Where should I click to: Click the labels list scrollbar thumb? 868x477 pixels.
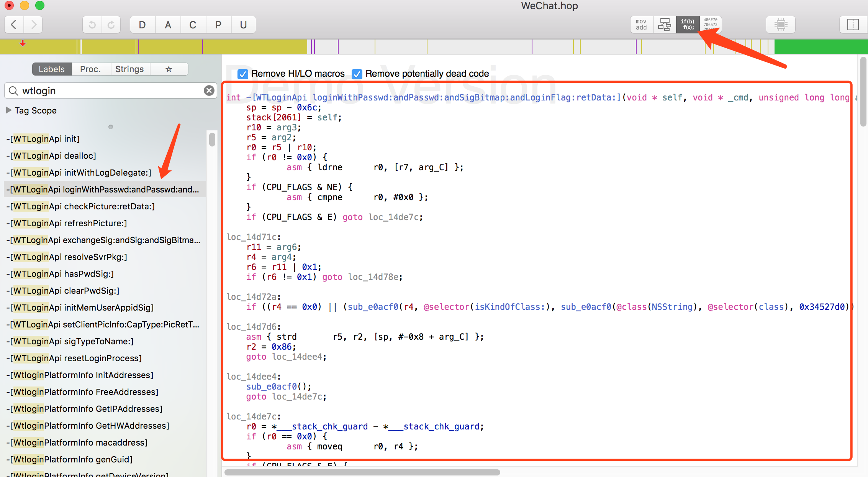coord(212,139)
